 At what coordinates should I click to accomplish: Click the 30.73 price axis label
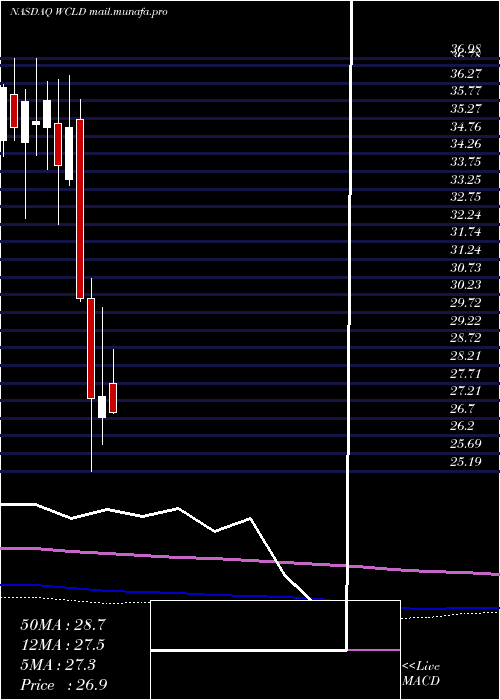tap(467, 268)
